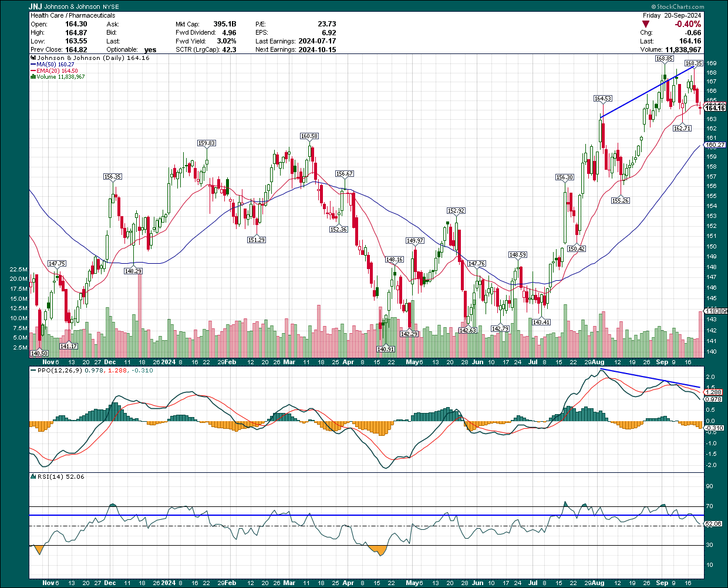The height and width of the screenshot is (588, 728).
Task: Click the Fwd Yield value 3.02%
Action: [227, 41]
